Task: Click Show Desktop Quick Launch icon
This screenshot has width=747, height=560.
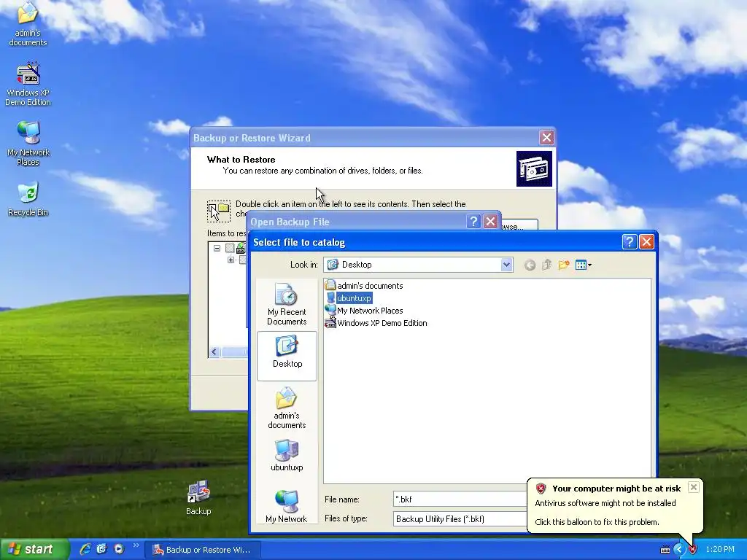Action: click(x=102, y=549)
